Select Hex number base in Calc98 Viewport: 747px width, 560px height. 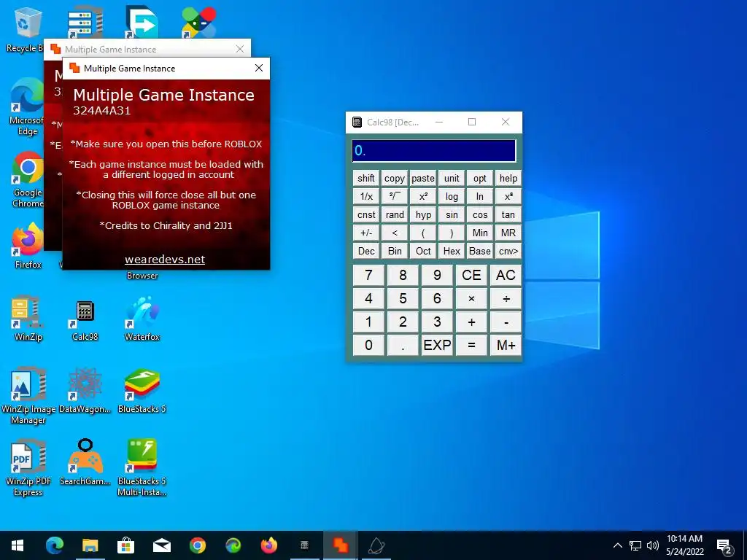point(452,251)
